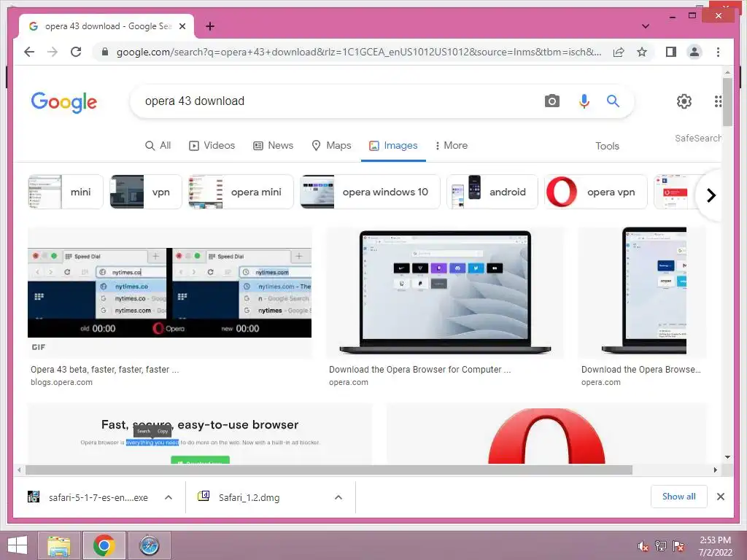This screenshot has height=560, width=747.
Task: Open the Action Center flag icon
Action: pyautogui.click(x=678, y=546)
